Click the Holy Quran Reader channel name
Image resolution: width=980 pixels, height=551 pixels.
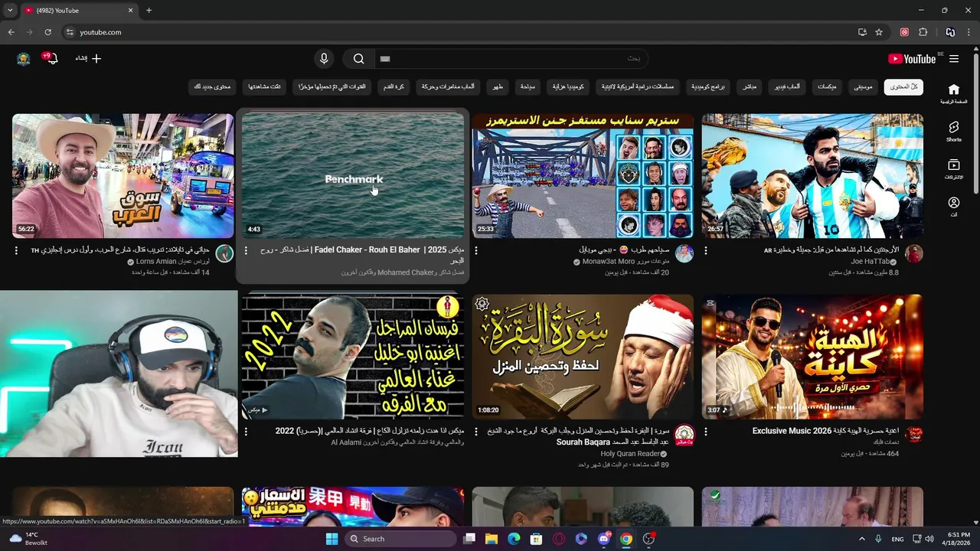630,454
